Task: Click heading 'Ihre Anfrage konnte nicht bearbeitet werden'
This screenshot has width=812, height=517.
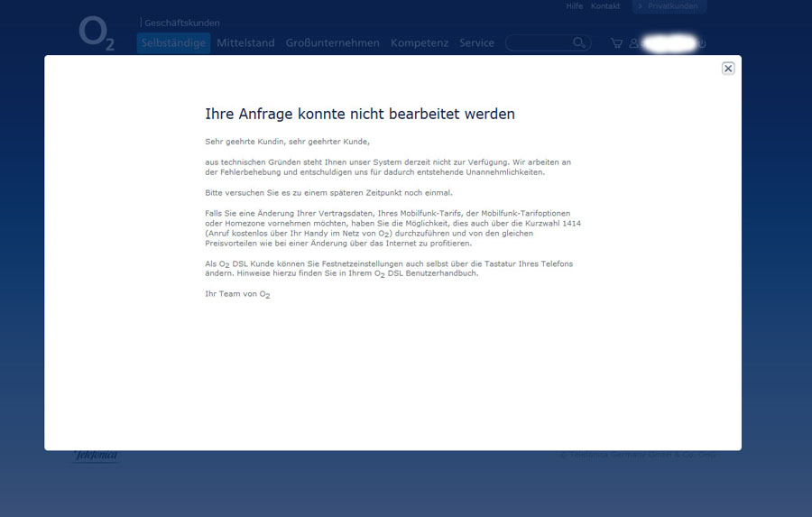Action: 360,114
